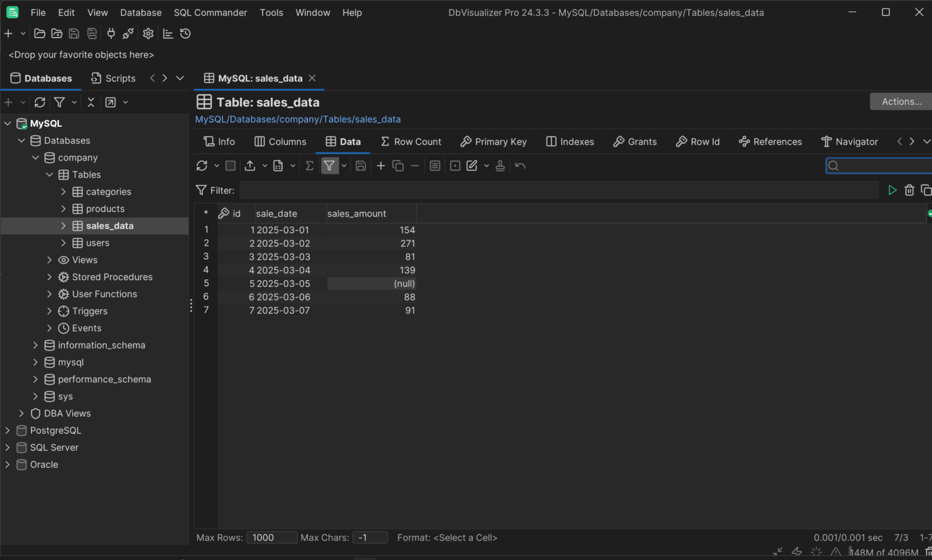
Task: Open the dropdown arrow beside the Databases tree filter
Action: click(x=74, y=102)
